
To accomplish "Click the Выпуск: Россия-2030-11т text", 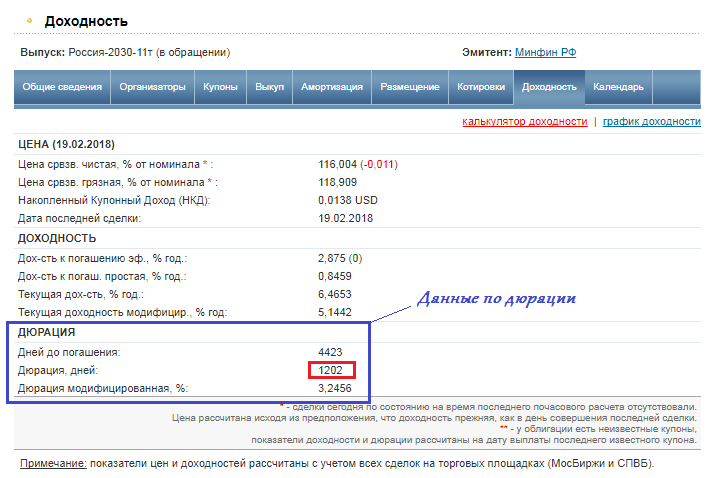I will [125, 52].
